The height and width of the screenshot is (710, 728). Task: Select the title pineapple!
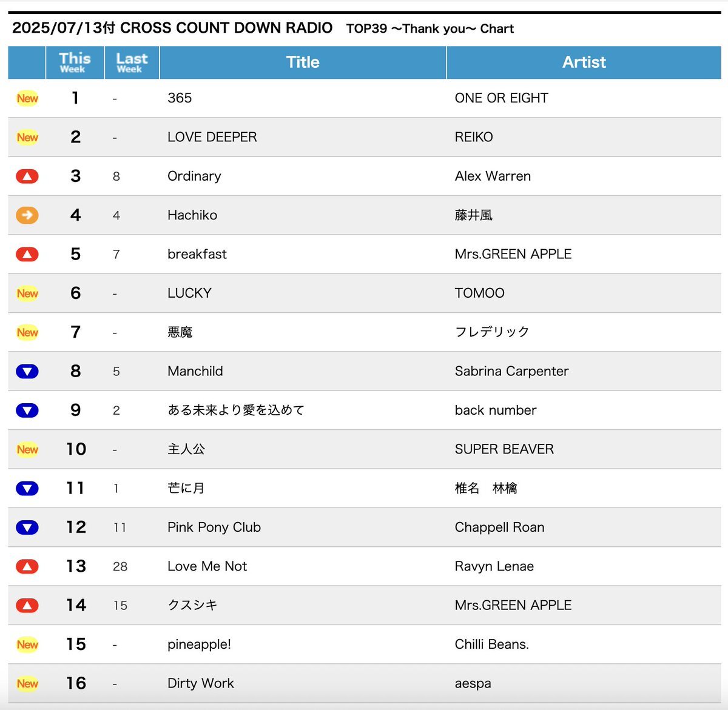199,645
